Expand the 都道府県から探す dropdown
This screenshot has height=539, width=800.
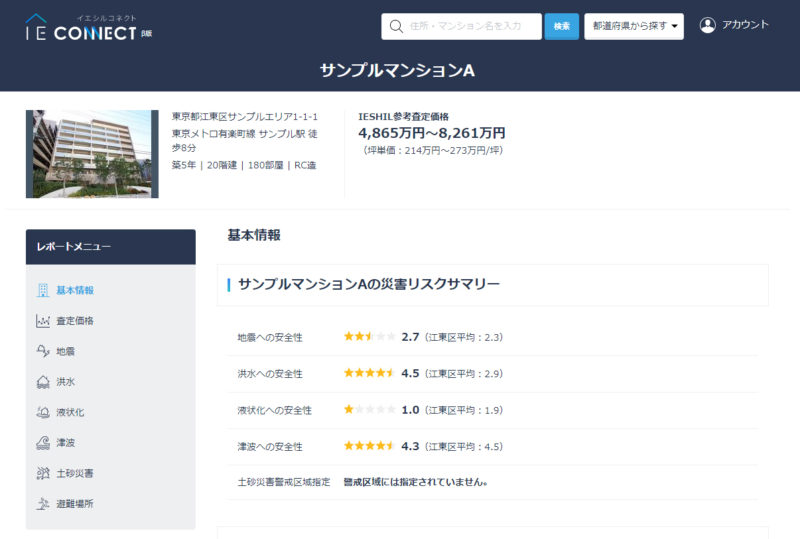pyautogui.click(x=634, y=26)
